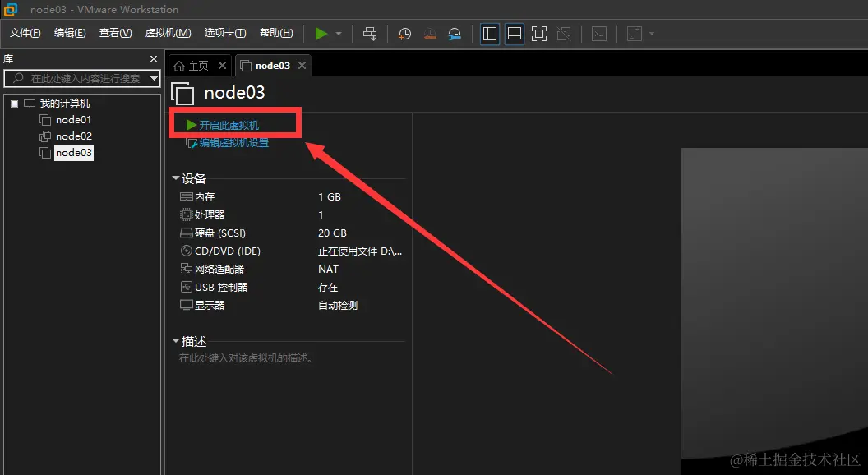Open the 查看(V) menu

(x=115, y=33)
